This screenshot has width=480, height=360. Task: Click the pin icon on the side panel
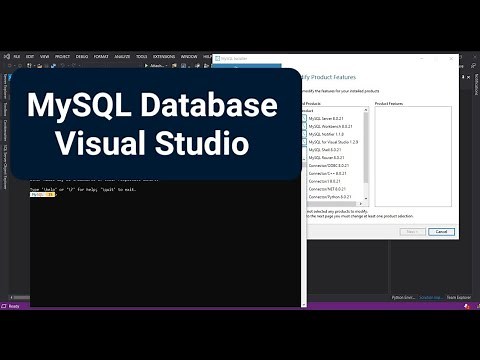(x=463, y=77)
